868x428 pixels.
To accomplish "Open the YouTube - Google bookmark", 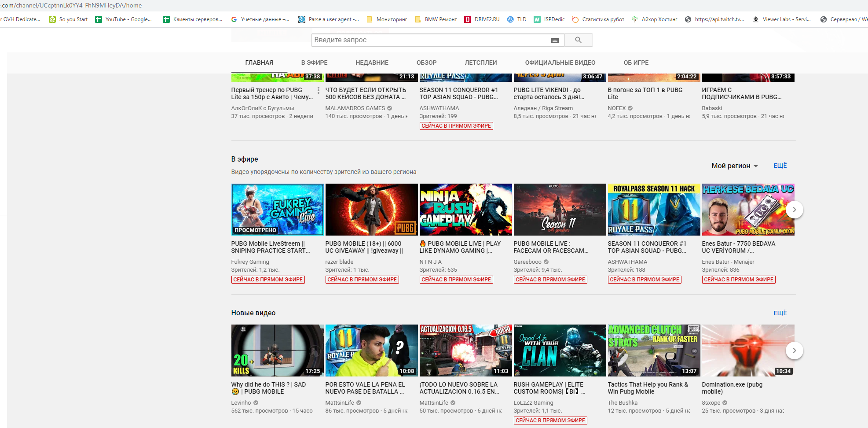I will [x=124, y=19].
